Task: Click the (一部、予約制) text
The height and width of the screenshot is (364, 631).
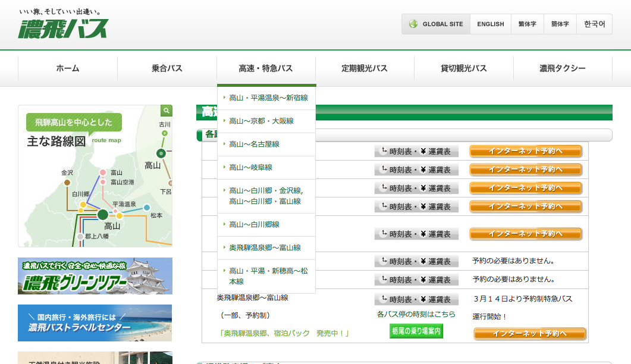Action: [x=245, y=315]
